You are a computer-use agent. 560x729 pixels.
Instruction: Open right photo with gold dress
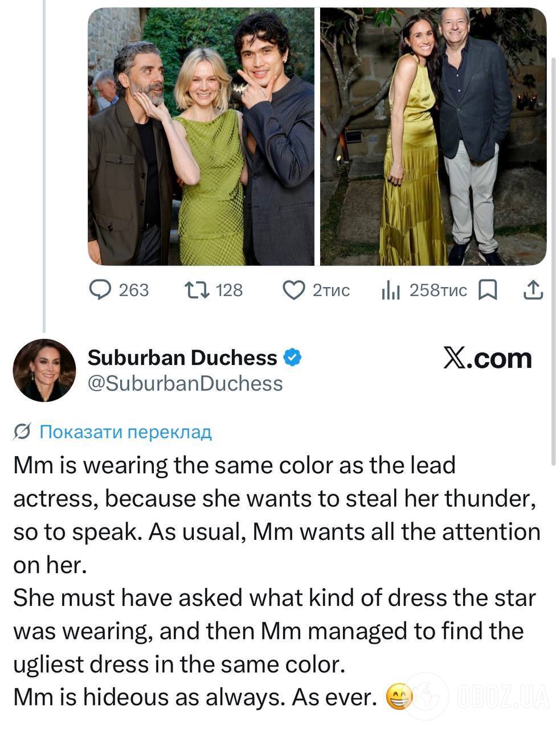(x=433, y=137)
